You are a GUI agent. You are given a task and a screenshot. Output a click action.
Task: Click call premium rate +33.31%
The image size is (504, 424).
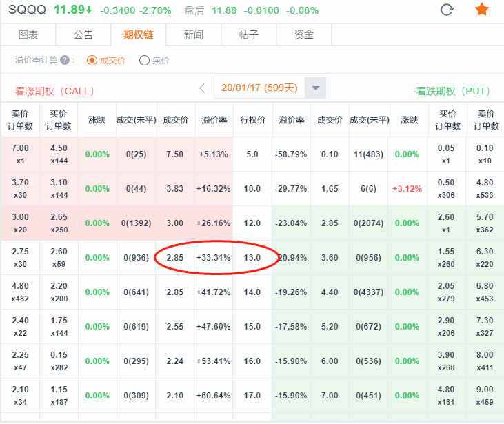click(214, 257)
